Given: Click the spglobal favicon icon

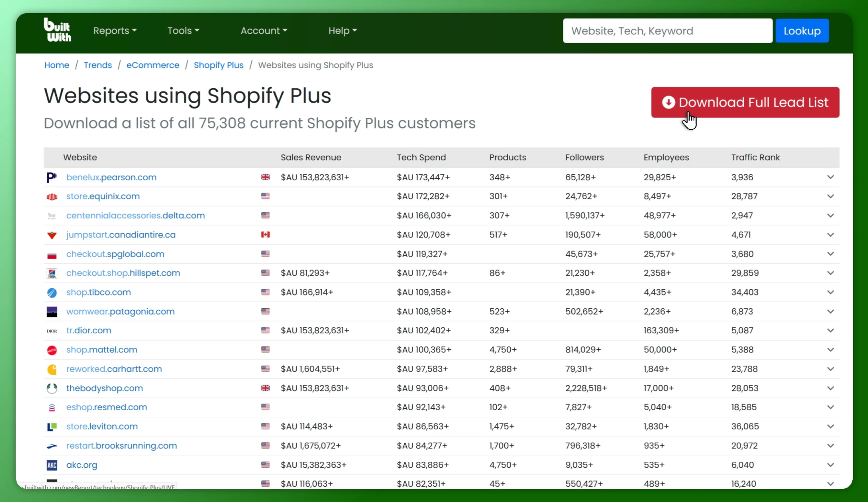Looking at the screenshot, I should tap(52, 256).
